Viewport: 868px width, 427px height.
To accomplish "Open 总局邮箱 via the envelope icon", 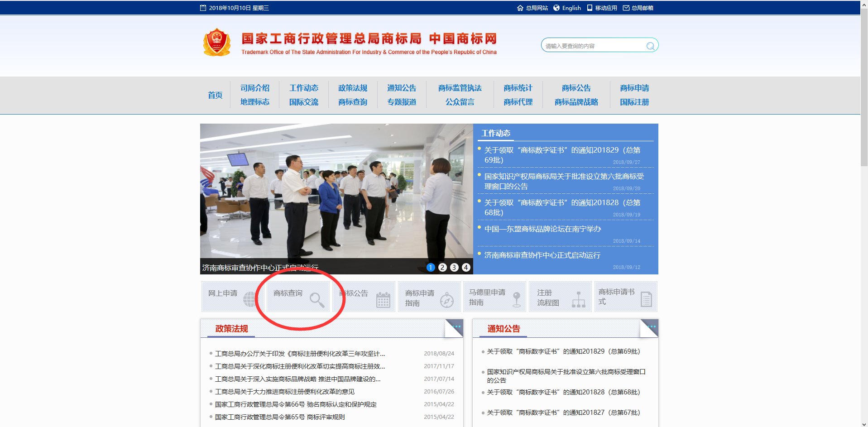I will [627, 8].
